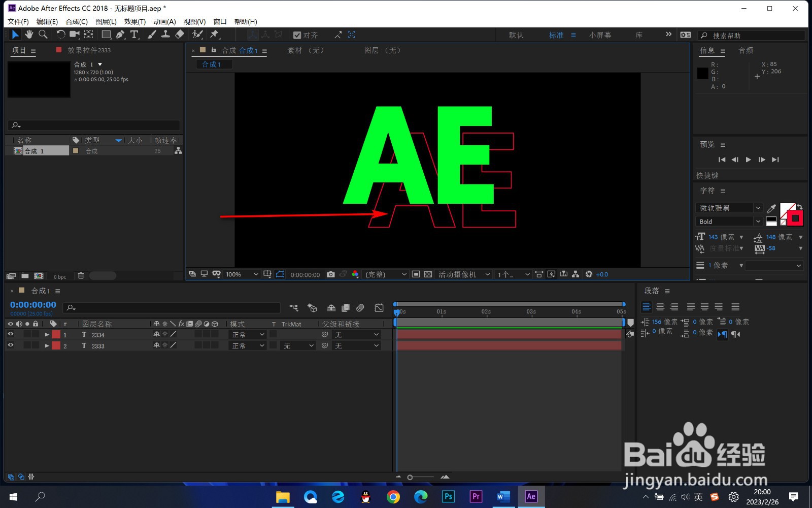Viewport: 812px width, 508px height.
Task: Select the Horizontal Type tool
Action: (x=134, y=35)
